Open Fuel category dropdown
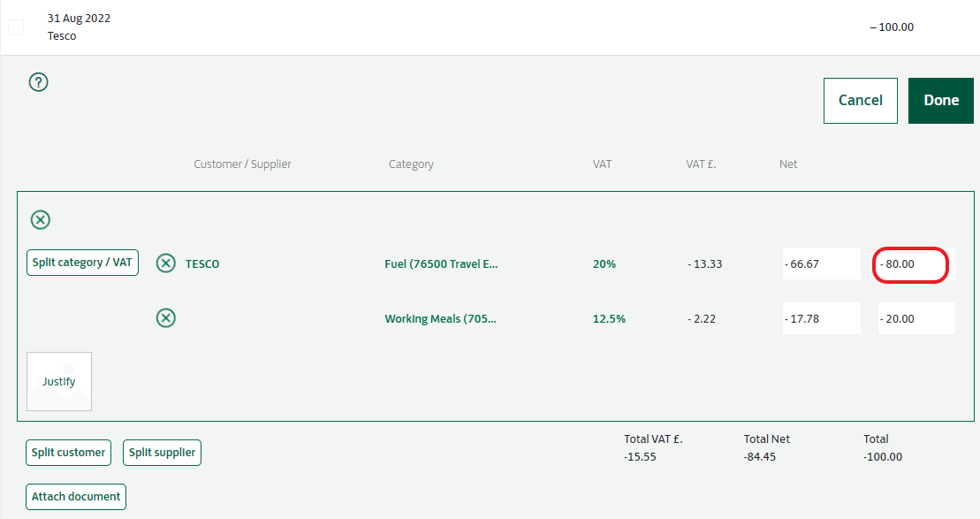The width and height of the screenshot is (980, 519). pos(441,263)
